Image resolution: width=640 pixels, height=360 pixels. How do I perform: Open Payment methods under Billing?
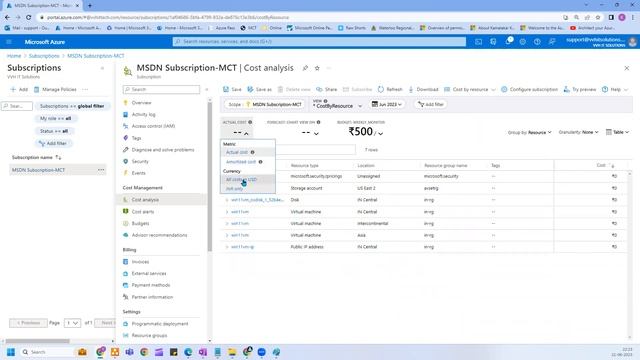coord(151,285)
